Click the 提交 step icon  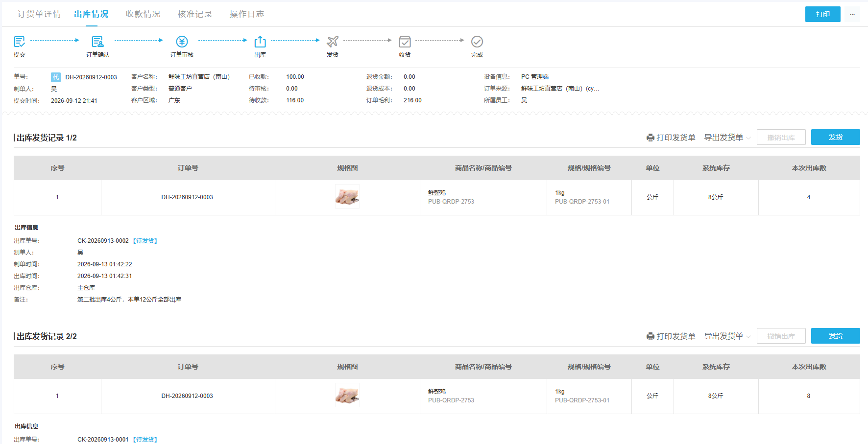click(20, 42)
